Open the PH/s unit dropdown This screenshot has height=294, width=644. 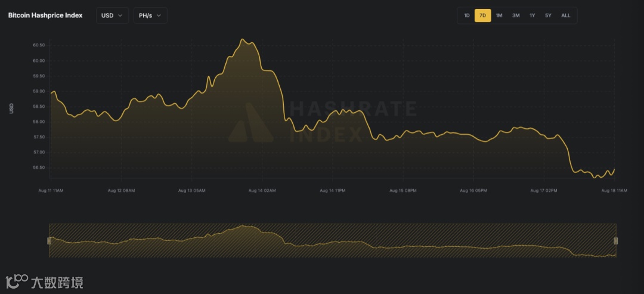[150, 16]
